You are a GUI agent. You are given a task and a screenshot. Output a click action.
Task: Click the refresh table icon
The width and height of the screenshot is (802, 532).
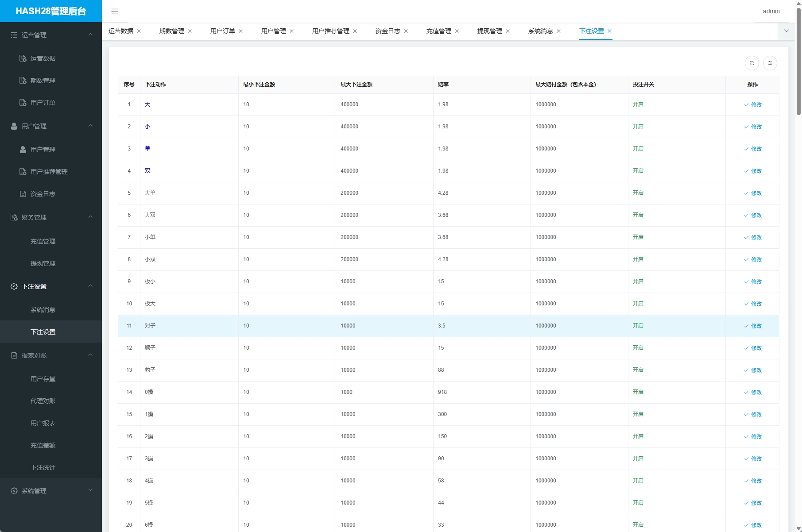[752, 63]
